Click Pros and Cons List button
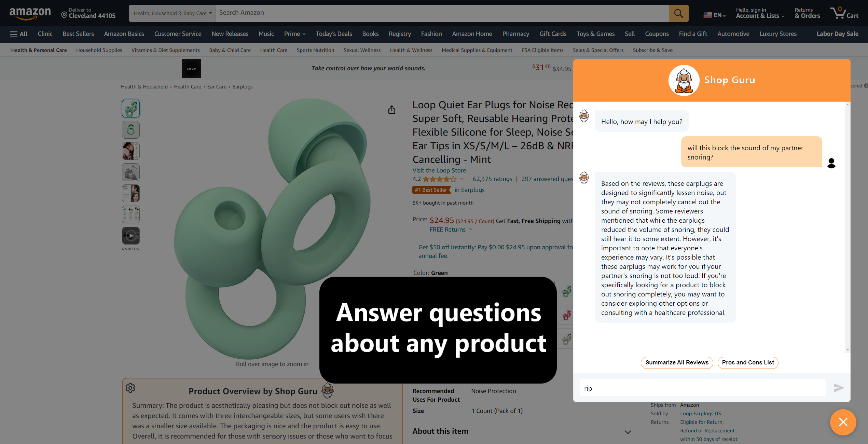The width and height of the screenshot is (868, 444). (x=748, y=362)
